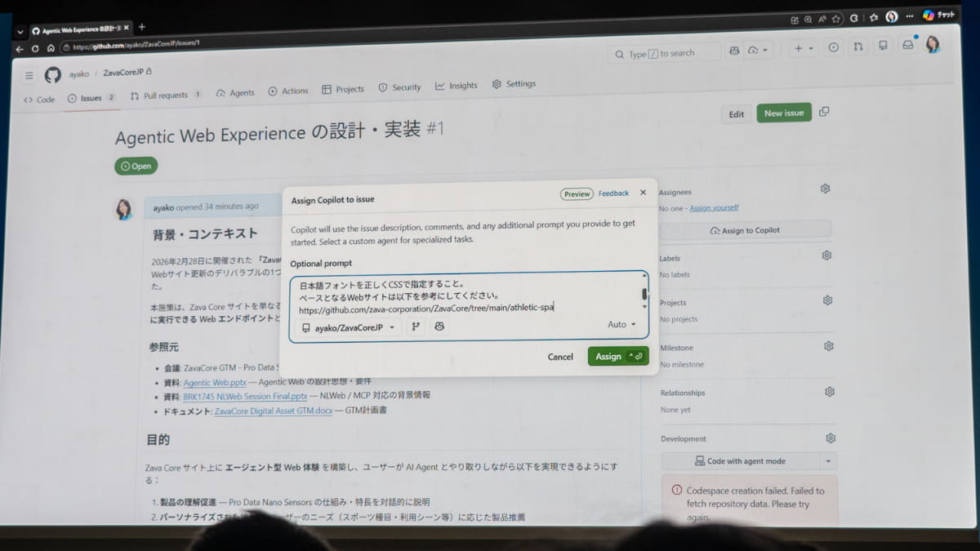
Task: Open the browser Copilot chat sidebar button
Action: click(x=938, y=15)
